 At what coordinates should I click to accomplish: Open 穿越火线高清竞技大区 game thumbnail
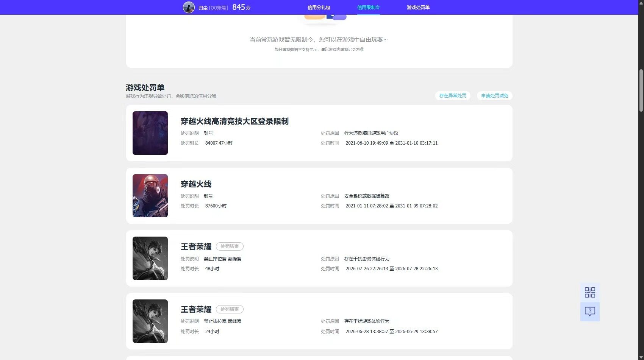(150, 133)
